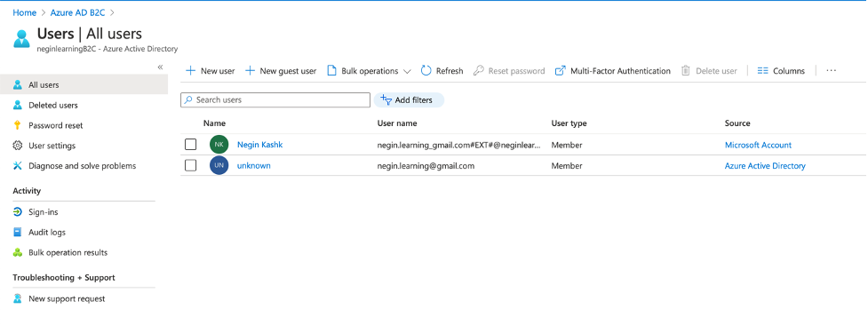The width and height of the screenshot is (868, 325).
Task: Click Member type in Negin Kashk row
Action: [567, 145]
